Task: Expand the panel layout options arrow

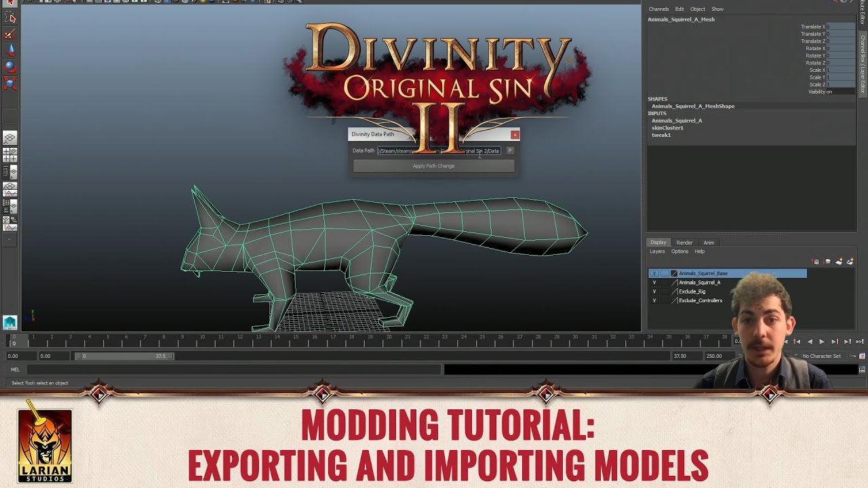Action: pyautogui.click(x=9, y=240)
